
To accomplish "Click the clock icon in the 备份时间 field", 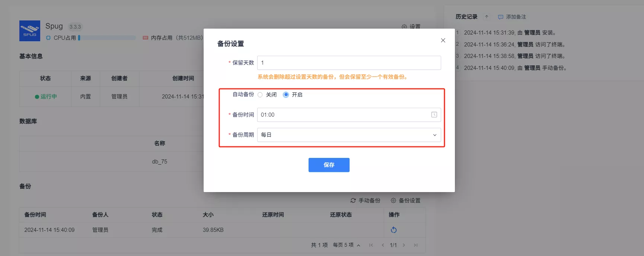I will (434, 115).
